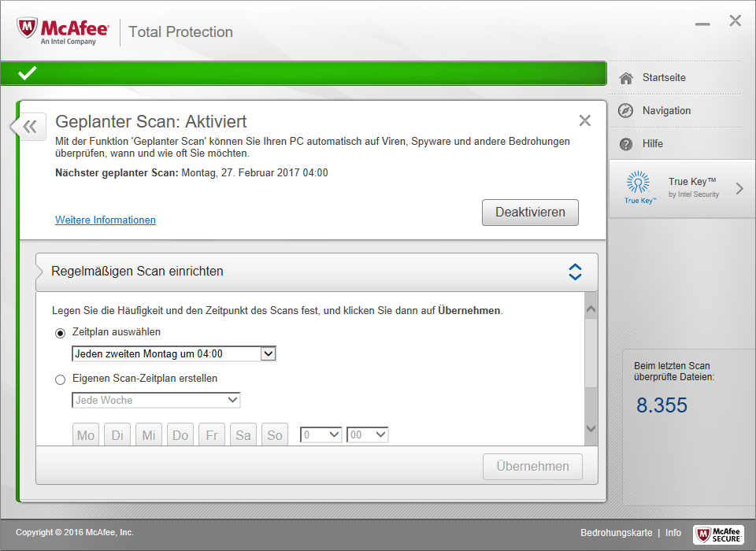Collapse the 'Regelmäßigen Scan einrichten' section
Viewport: 756px width, 551px height.
coord(575,272)
